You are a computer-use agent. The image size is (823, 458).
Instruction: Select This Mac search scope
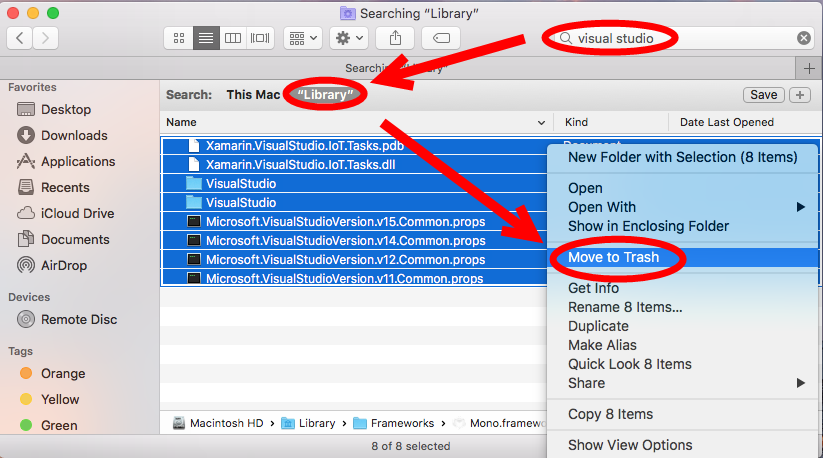click(253, 95)
